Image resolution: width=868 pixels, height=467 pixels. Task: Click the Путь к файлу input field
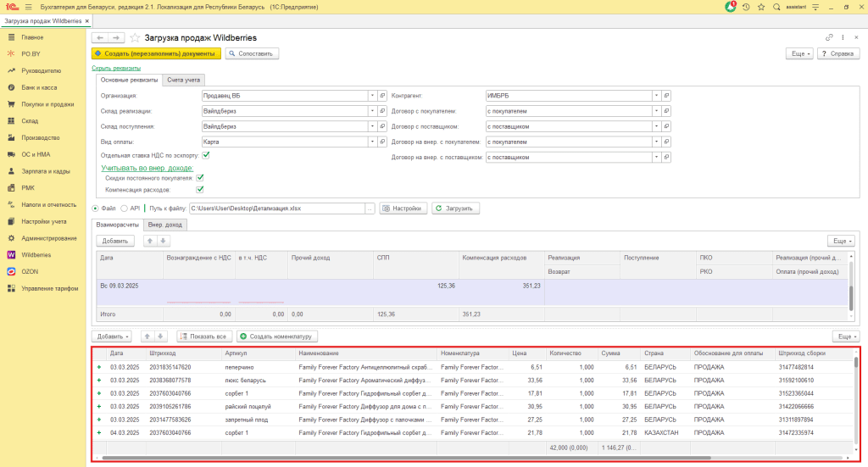(x=276, y=208)
